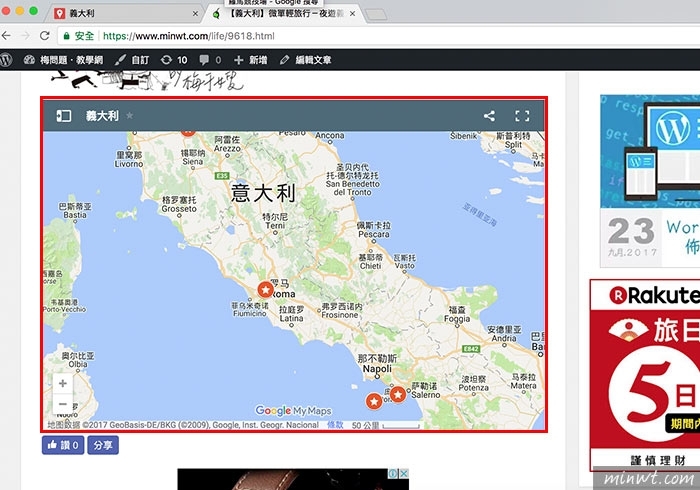700x490 pixels.
Task: Click the Facebook 分享 share button
Action: pyautogui.click(x=103, y=445)
